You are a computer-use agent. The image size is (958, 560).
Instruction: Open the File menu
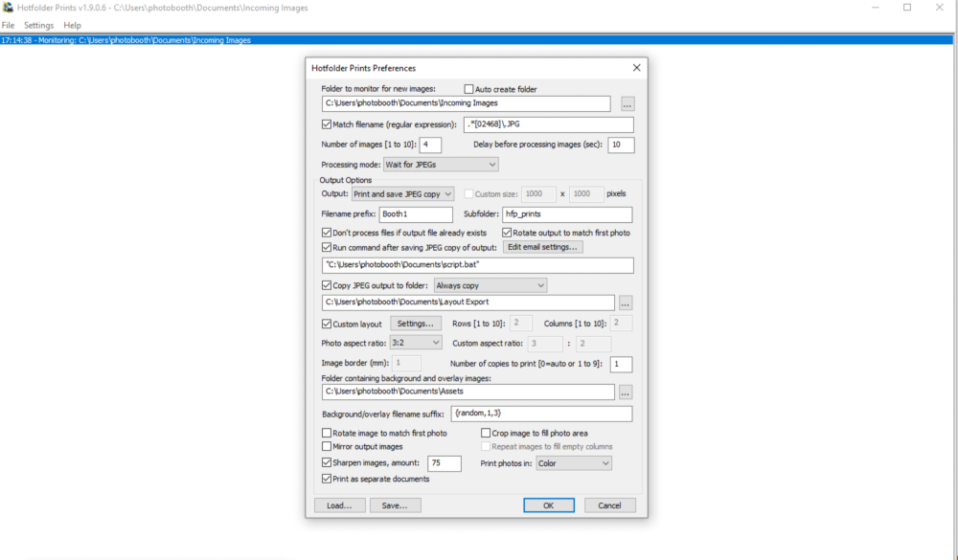pos(8,25)
